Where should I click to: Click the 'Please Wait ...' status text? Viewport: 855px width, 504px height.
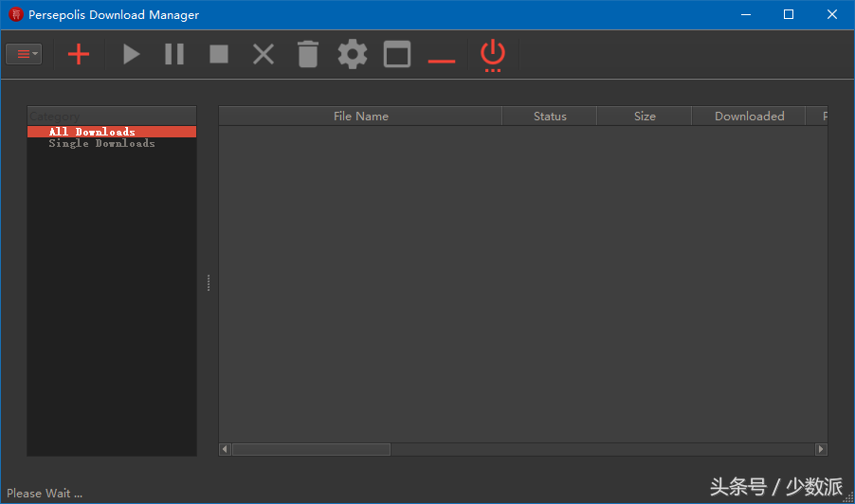coord(45,493)
